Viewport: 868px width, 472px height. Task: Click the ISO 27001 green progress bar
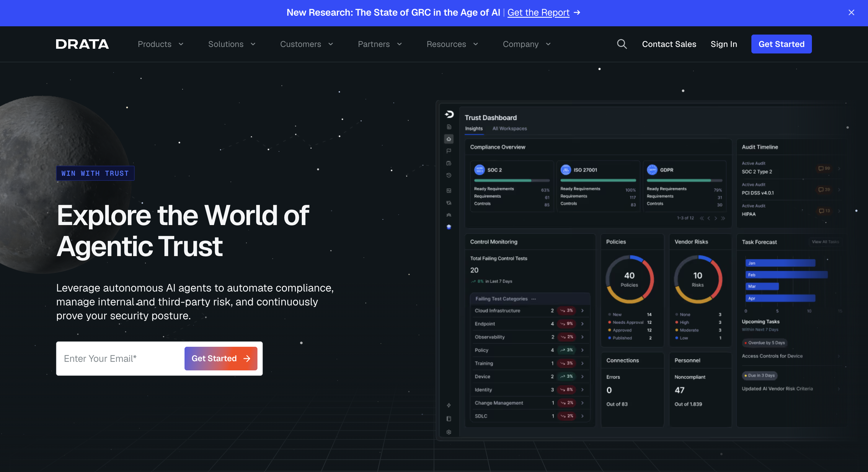598,180
